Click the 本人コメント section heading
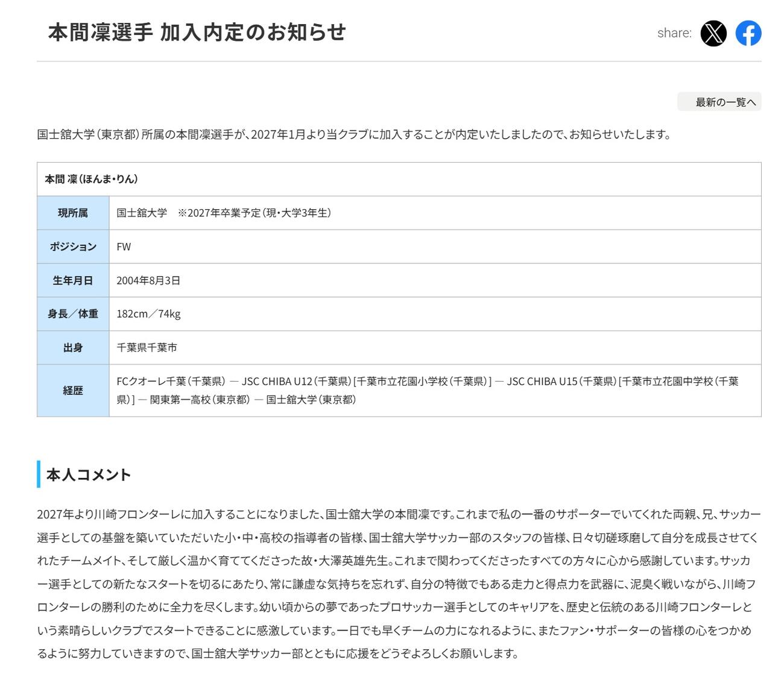Image resolution: width=784 pixels, height=683 pixels. [x=88, y=474]
